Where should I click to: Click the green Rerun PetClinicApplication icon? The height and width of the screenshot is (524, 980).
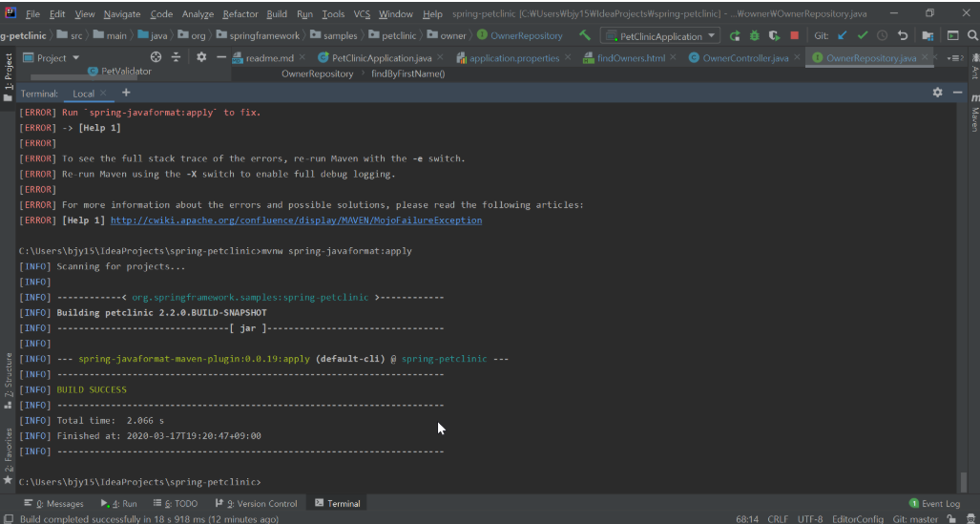(x=735, y=36)
